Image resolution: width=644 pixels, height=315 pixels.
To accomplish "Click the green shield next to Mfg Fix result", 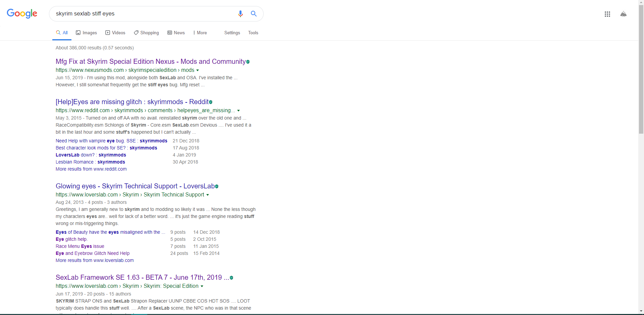I will (x=248, y=62).
